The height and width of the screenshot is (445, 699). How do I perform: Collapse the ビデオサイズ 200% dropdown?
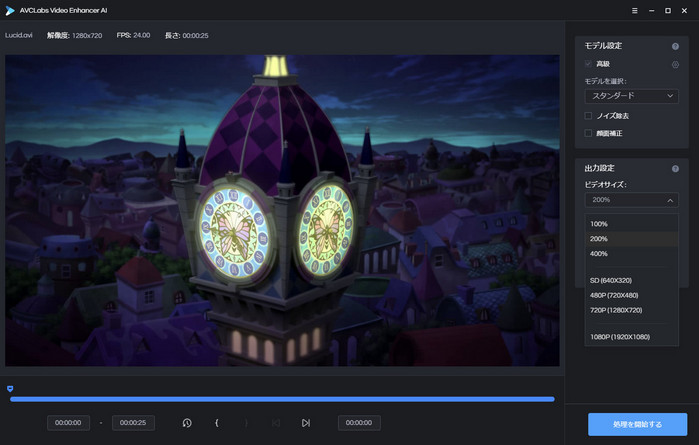(631, 200)
